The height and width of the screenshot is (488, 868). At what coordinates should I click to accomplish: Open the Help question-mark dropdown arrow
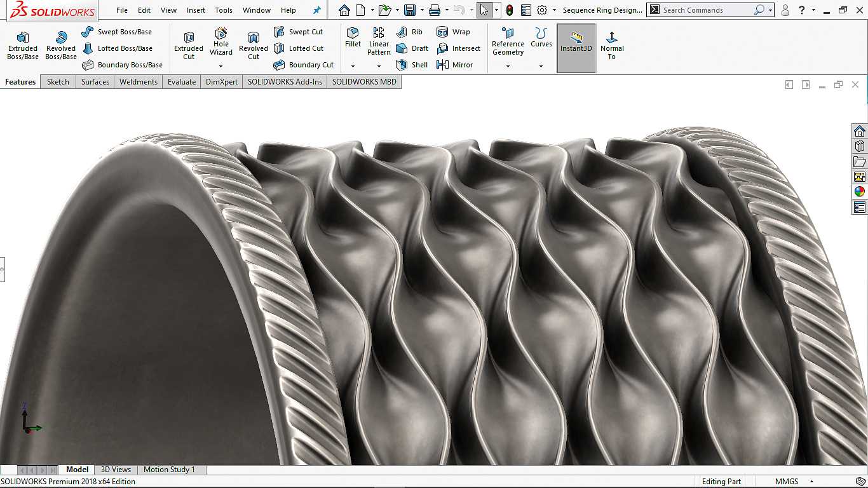pos(813,10)
